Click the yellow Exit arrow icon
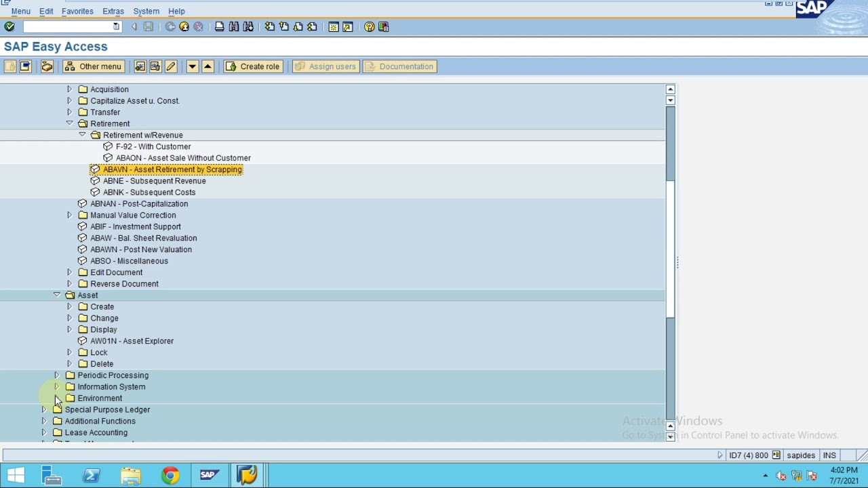This screenshot has width=868, height=488. coord(184,26)
